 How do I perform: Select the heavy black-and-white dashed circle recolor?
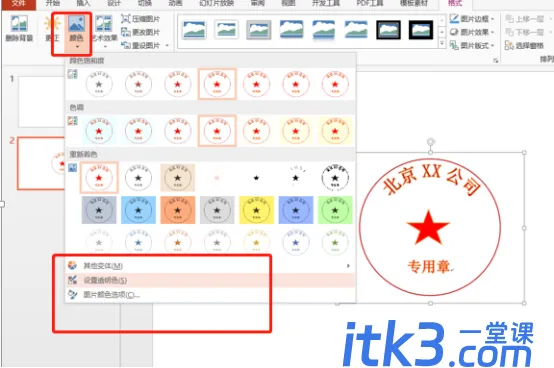pyautogui.click(x=335, y=178)
